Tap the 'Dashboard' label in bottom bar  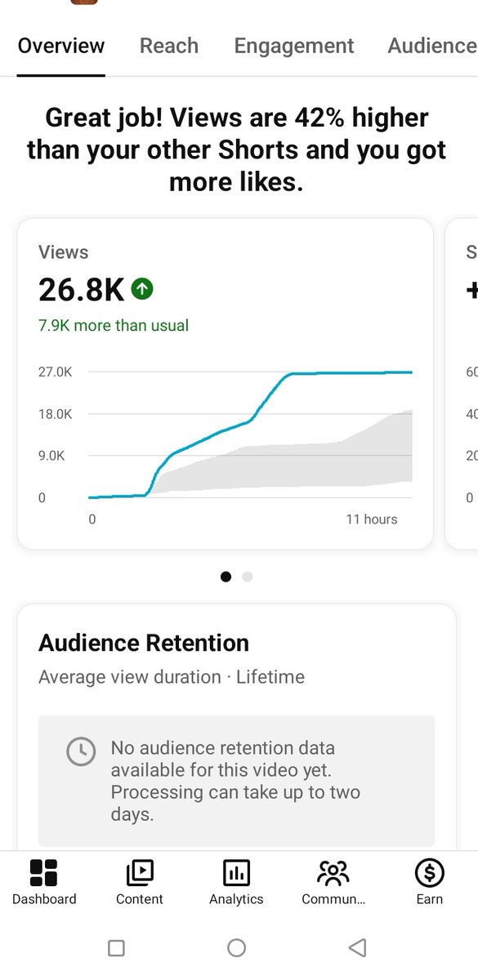point(44,899)
